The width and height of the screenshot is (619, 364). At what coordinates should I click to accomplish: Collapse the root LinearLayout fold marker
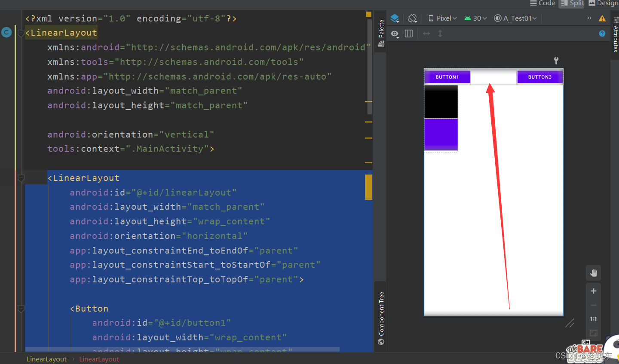point(21,33)
